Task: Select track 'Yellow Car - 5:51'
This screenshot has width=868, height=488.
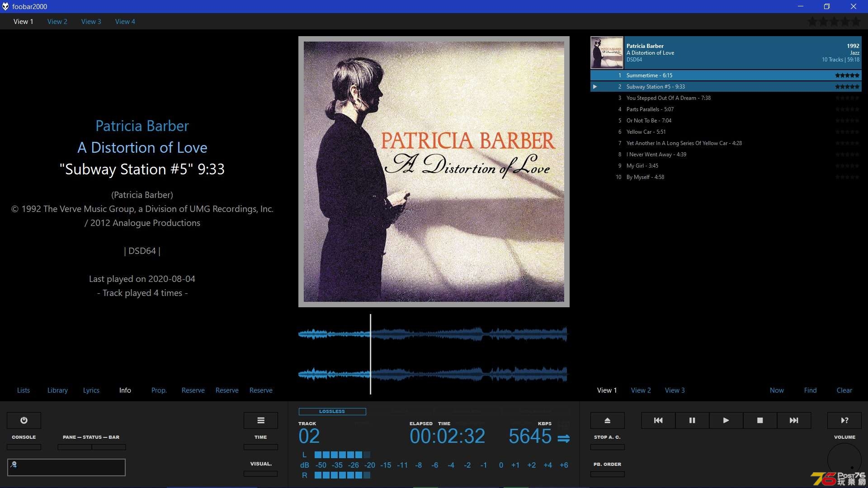Action: [726, 132]
